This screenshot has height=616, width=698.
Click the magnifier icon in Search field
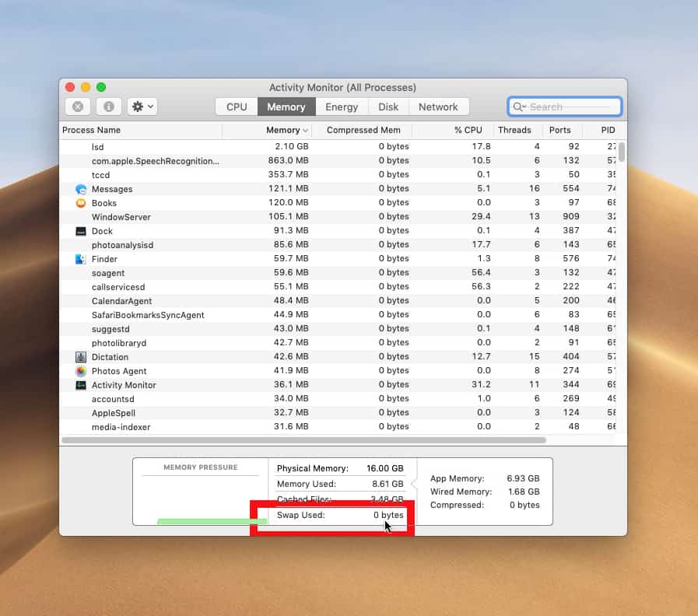518,107
